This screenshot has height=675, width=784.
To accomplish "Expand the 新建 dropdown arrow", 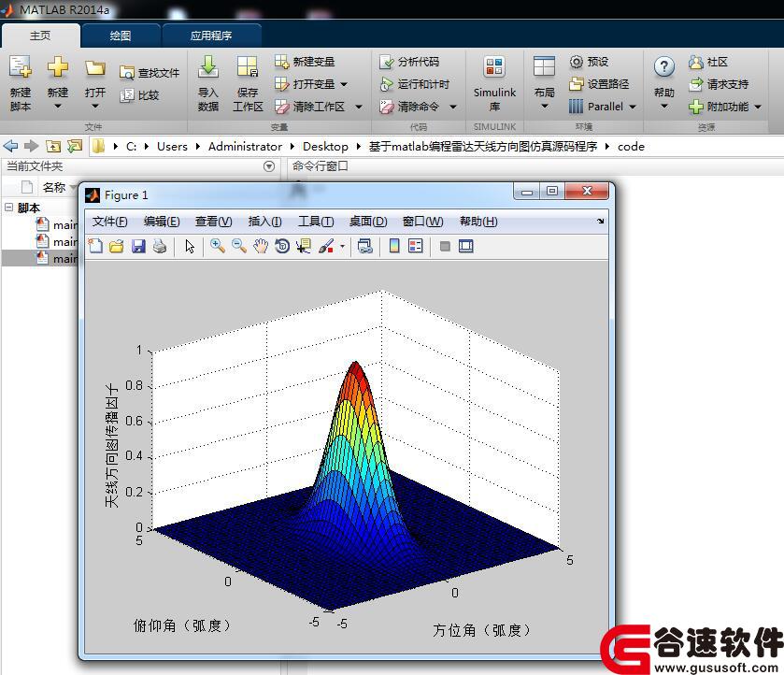I will pyautogui.click(x=58, y=106).
